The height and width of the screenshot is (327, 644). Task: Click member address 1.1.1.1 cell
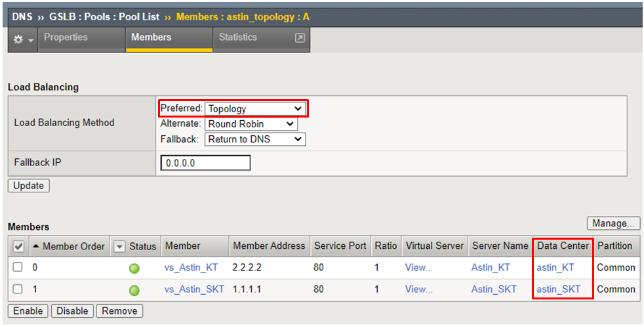pyautogui.click(x=246, y=289)
